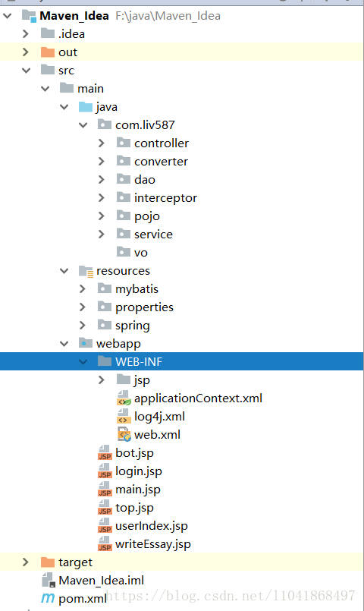
Task: Expand the controller package
Action: (x=102, y=143)
